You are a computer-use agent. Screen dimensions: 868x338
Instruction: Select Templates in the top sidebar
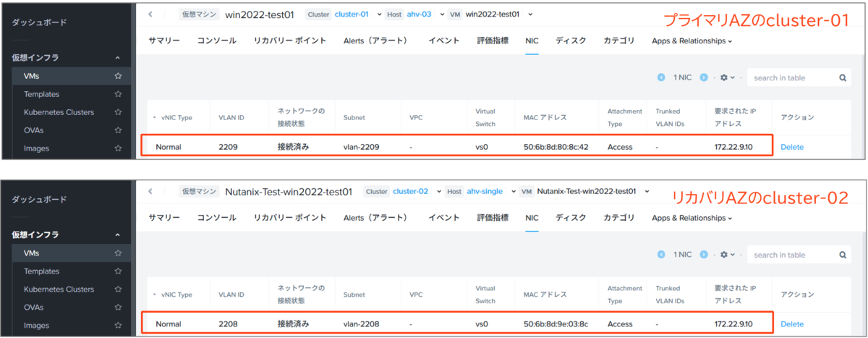[x=41, y=94]
